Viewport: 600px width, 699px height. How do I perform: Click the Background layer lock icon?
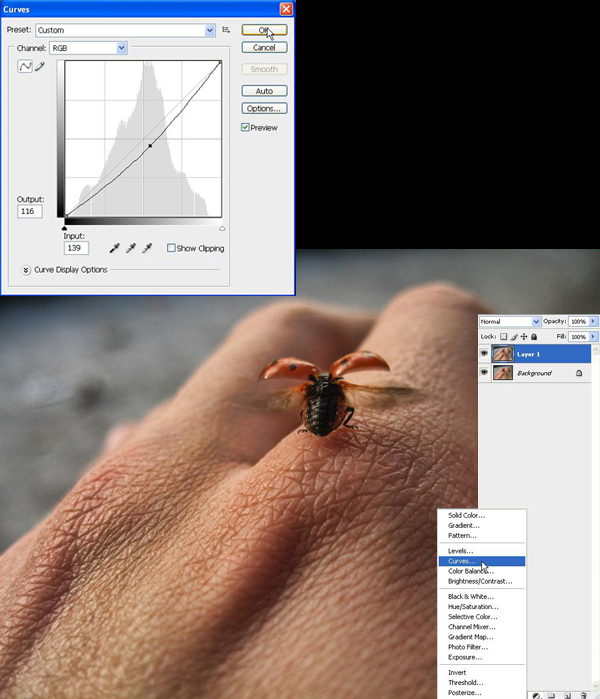[579, 373]
